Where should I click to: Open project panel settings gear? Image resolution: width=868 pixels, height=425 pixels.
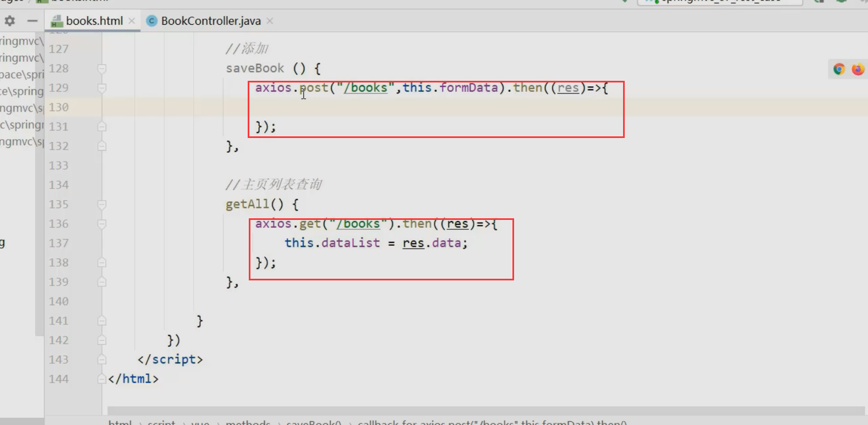point(10,21)
